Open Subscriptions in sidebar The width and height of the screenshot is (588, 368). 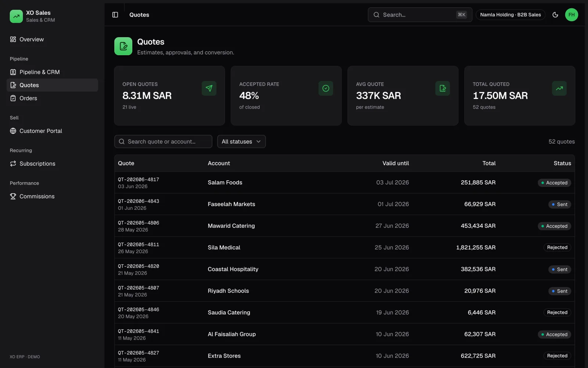[x=52, y=164]
